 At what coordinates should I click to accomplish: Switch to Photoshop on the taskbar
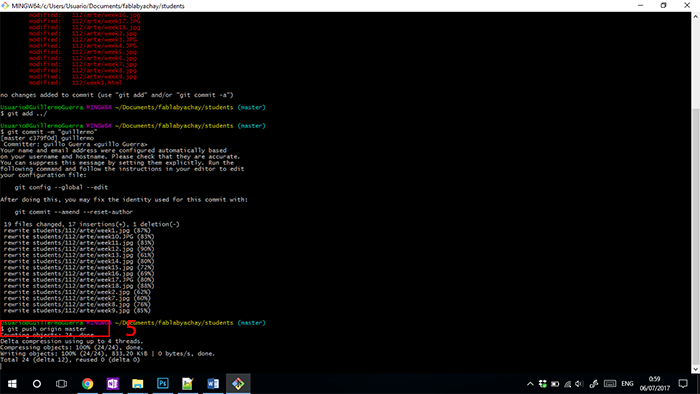click(163, 384)
